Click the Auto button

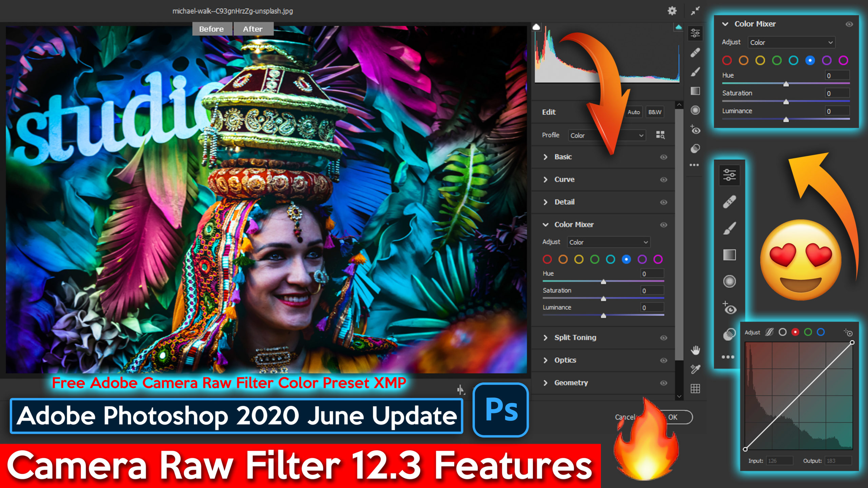click(633, 112)
